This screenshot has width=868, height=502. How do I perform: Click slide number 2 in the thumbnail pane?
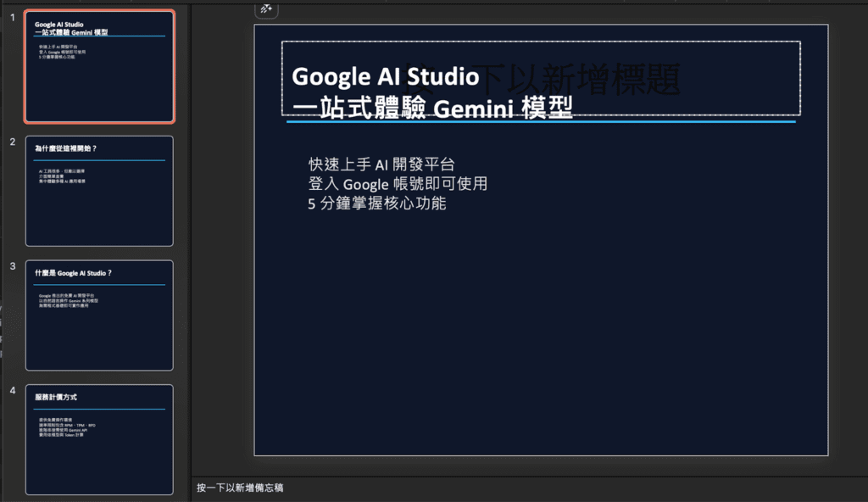click(13, 142)
